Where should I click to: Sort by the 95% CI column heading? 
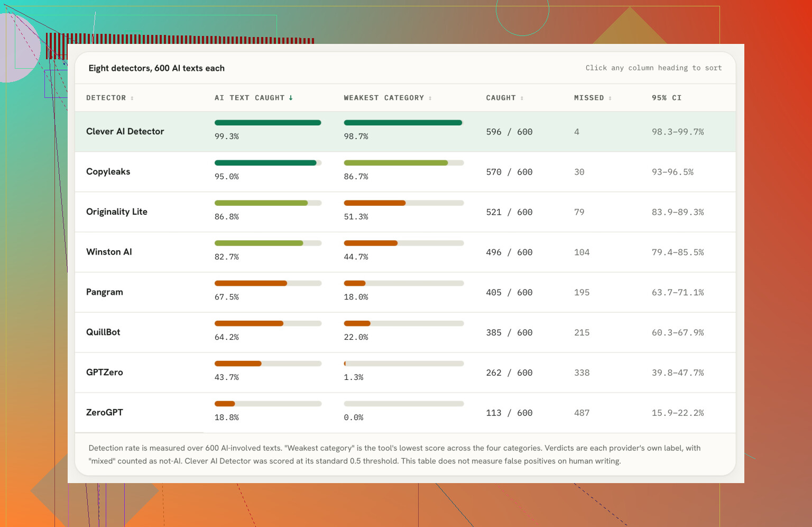pos(667,98)
